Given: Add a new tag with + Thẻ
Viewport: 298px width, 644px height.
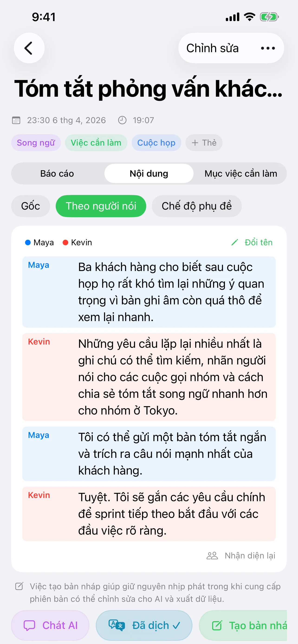Looking at the screenshot, I should (x=204, y=143).
